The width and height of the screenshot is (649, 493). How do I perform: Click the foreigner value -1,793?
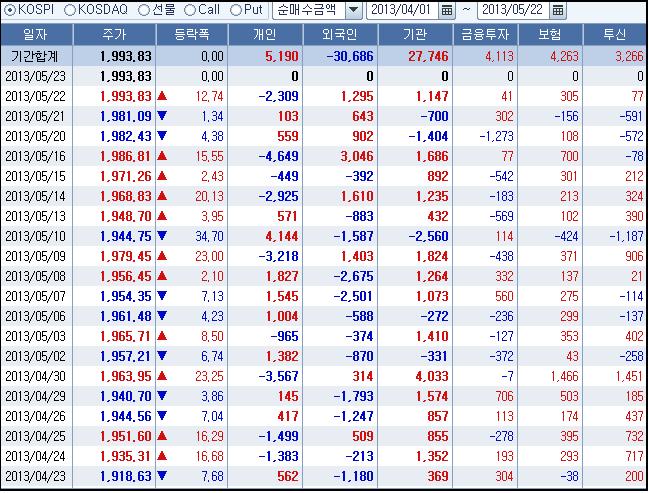coord(353,396)
